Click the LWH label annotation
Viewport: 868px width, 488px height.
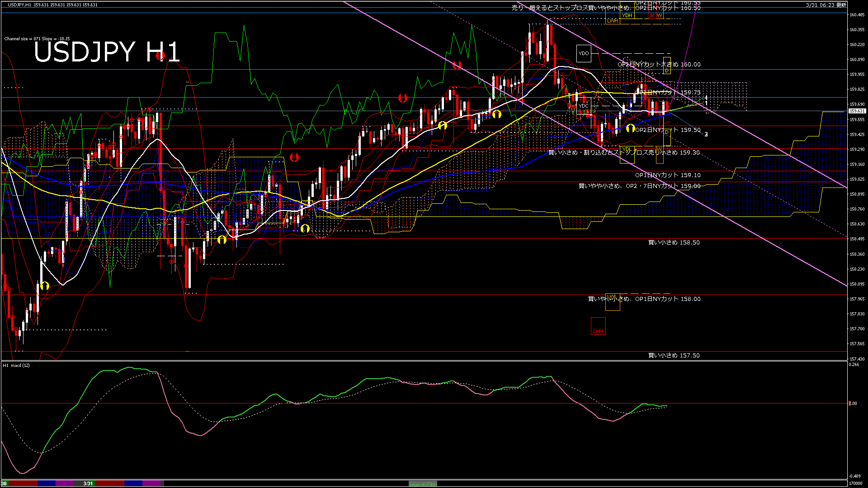[x=613, y=20]
